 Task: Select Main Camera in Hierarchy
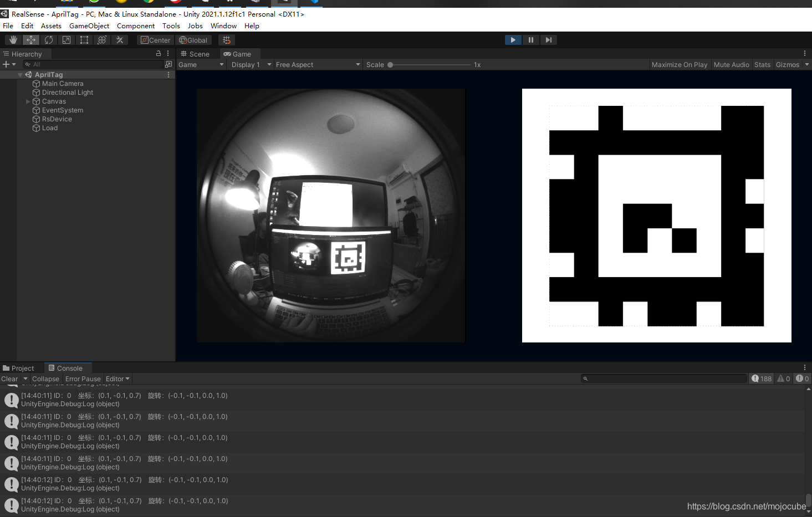tap(63, 84)
